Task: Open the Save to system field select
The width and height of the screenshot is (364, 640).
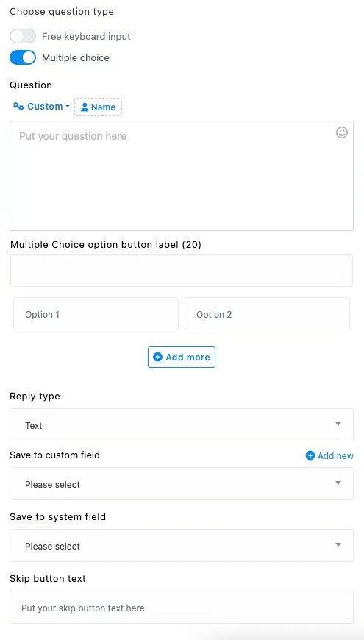Action: click(182, 545)
